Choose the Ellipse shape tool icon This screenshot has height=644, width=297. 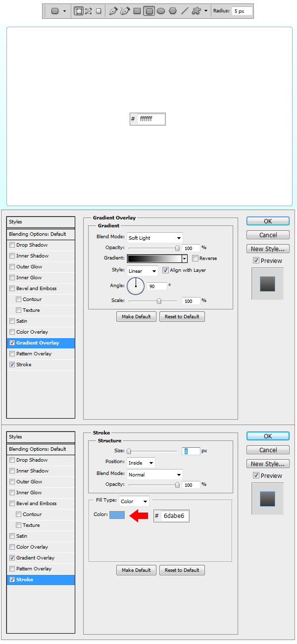tap(161, 11)
